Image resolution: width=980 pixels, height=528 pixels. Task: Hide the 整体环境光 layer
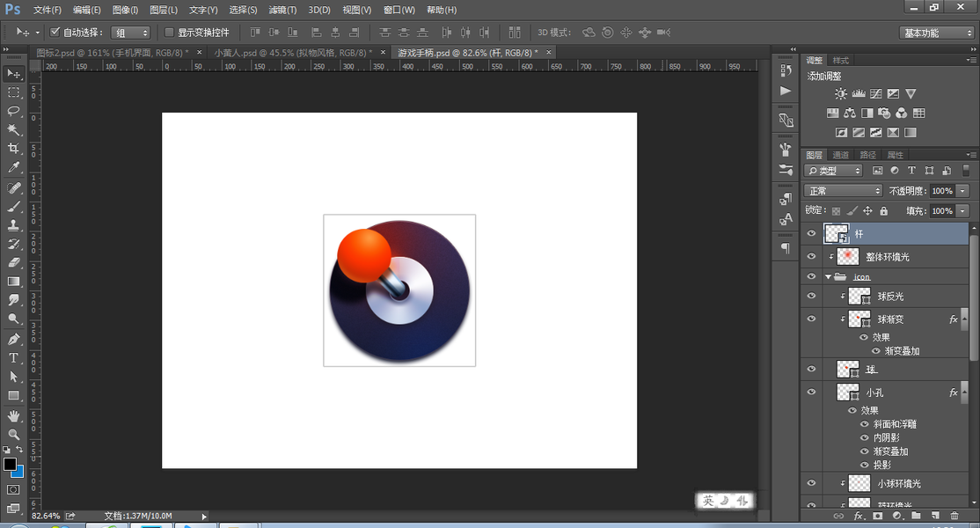coord(811,257)
